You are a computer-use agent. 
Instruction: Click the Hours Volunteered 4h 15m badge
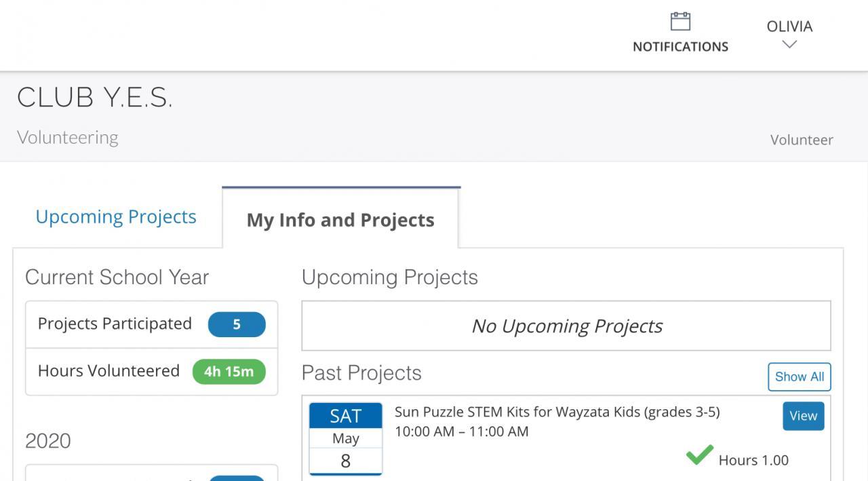coord(229,371)
